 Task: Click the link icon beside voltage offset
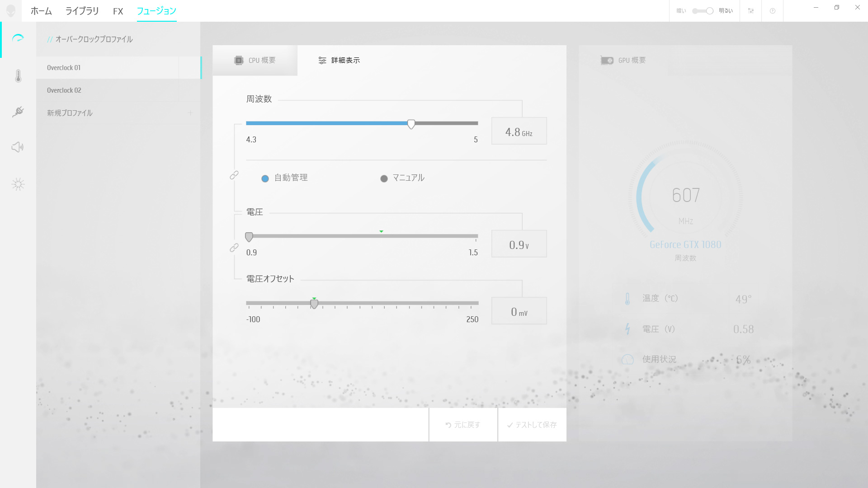click(x=234, y=248)
